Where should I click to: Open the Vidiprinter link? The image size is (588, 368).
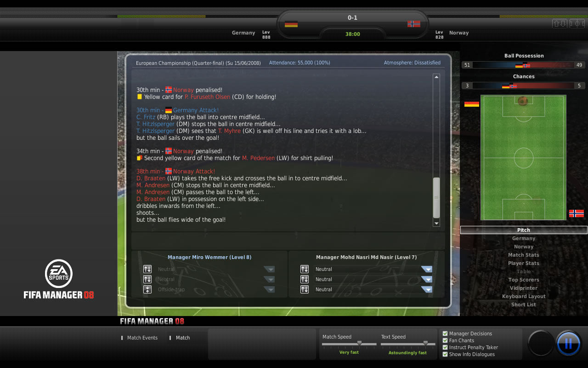pos(524,288)
